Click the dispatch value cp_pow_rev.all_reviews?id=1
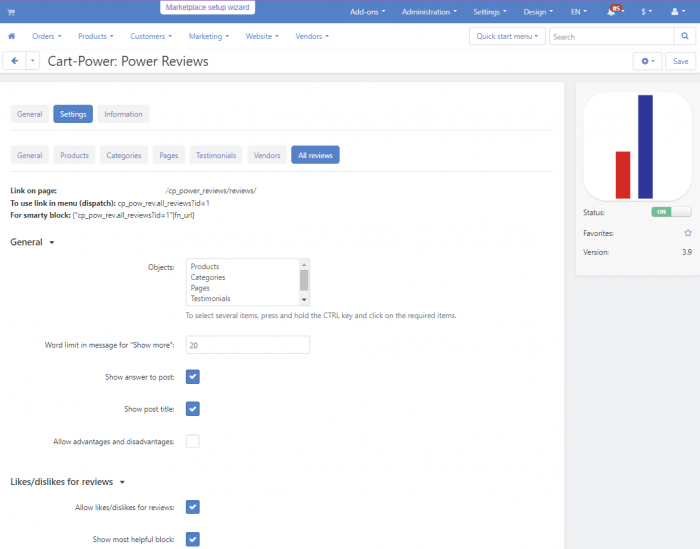700x549 pixels. [163, 203]
